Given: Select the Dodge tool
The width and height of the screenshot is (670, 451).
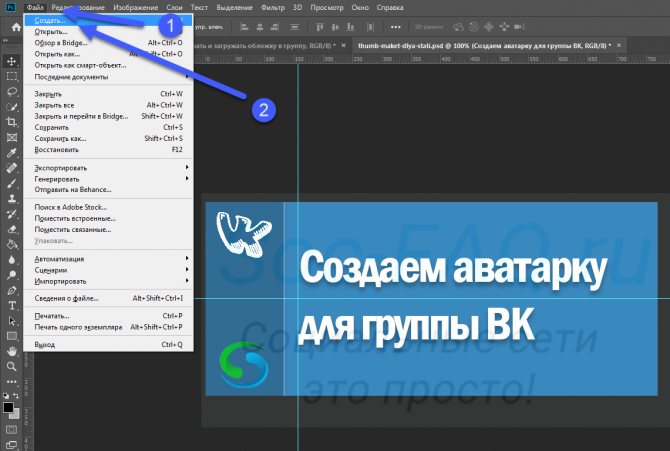Looking at the screenshot, I should pyautogui.click(x=12, y=275).
